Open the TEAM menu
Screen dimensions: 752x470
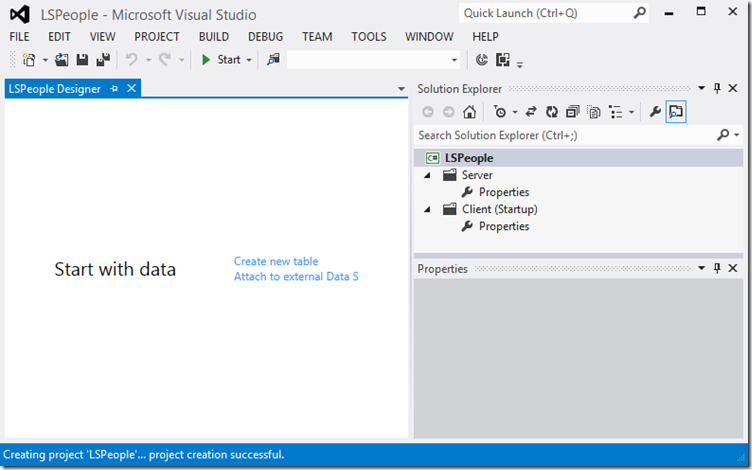point(317,37)
